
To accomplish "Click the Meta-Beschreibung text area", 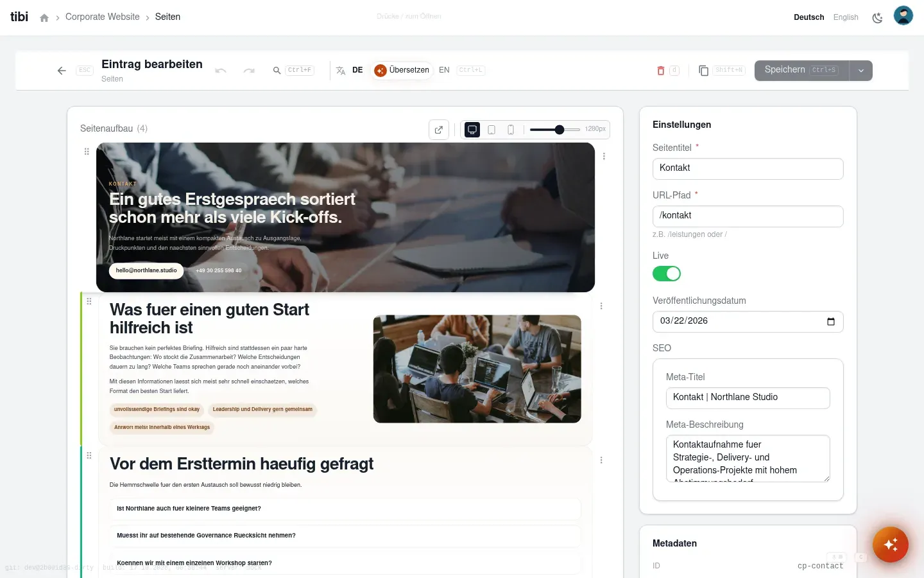I will 748,459.
